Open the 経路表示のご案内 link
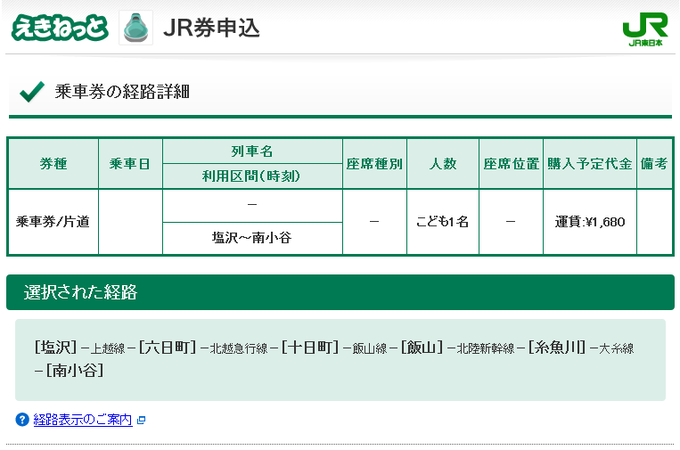The height and width of the screenshot is (450, 680). point(83,420)
